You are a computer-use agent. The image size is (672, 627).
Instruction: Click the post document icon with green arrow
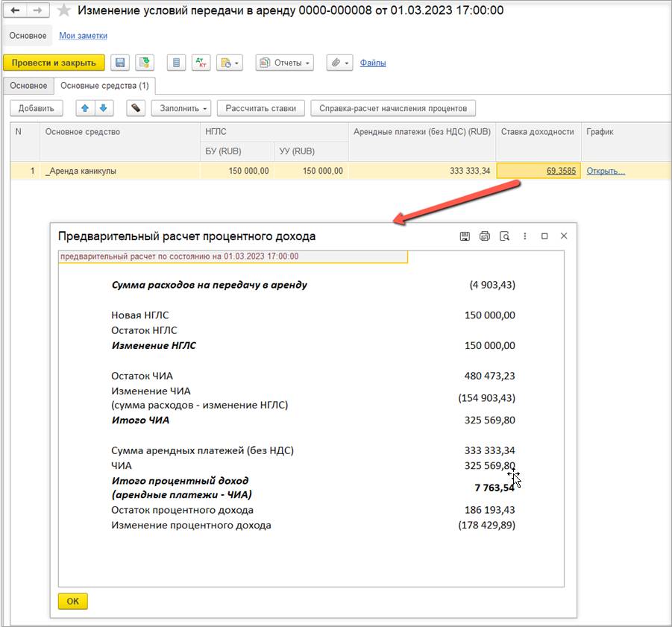[144, 63]
